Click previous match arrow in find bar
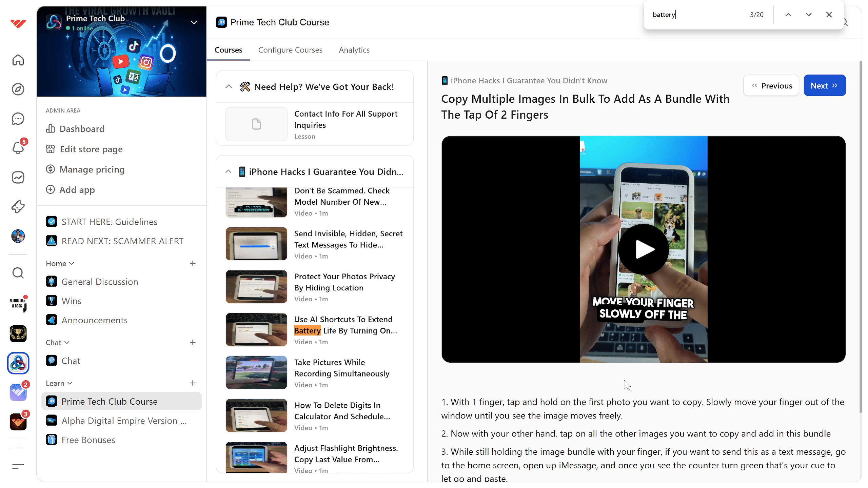 pyautogui.click(x=788, y=15)
